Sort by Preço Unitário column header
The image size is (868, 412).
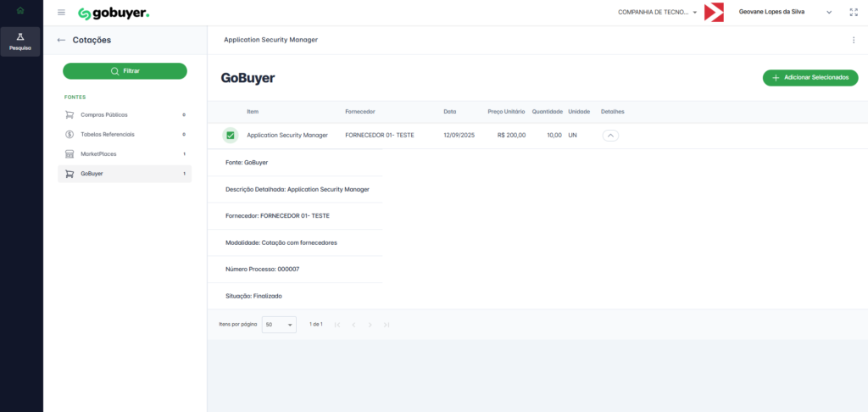[x=506, y=112]
